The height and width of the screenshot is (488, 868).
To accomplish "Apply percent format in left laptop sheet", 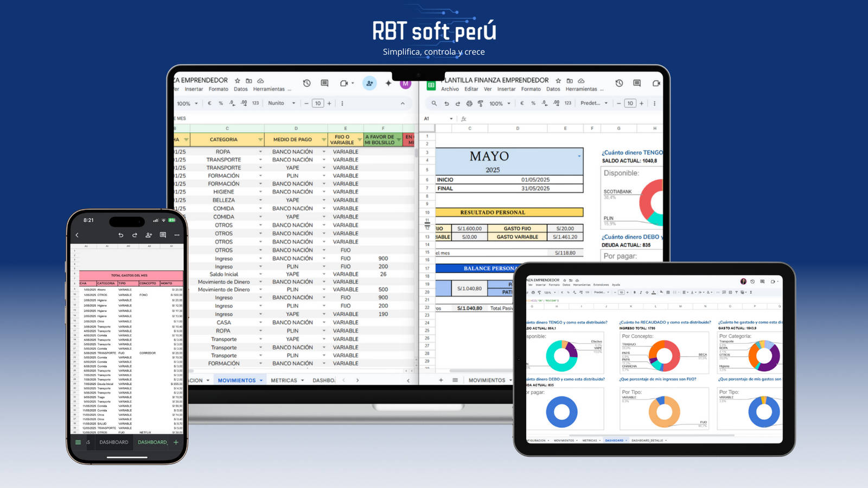I will (x=221, y=103).
